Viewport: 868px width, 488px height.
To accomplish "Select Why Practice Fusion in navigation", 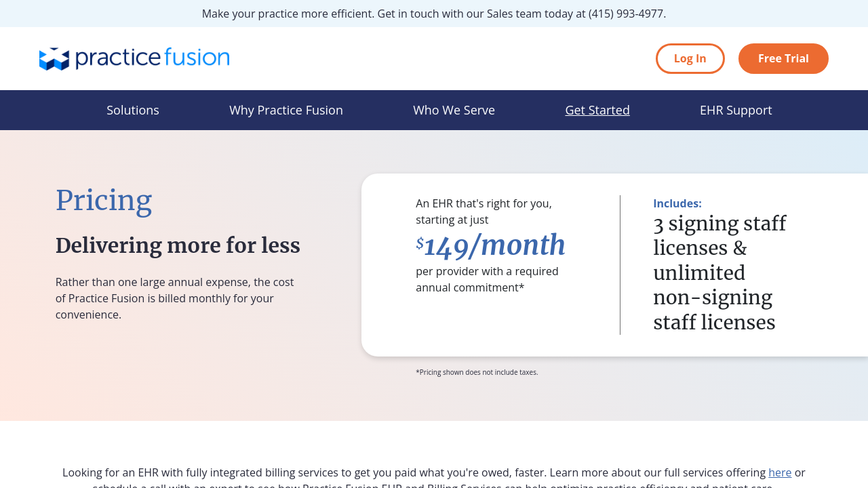I will 286,110.
